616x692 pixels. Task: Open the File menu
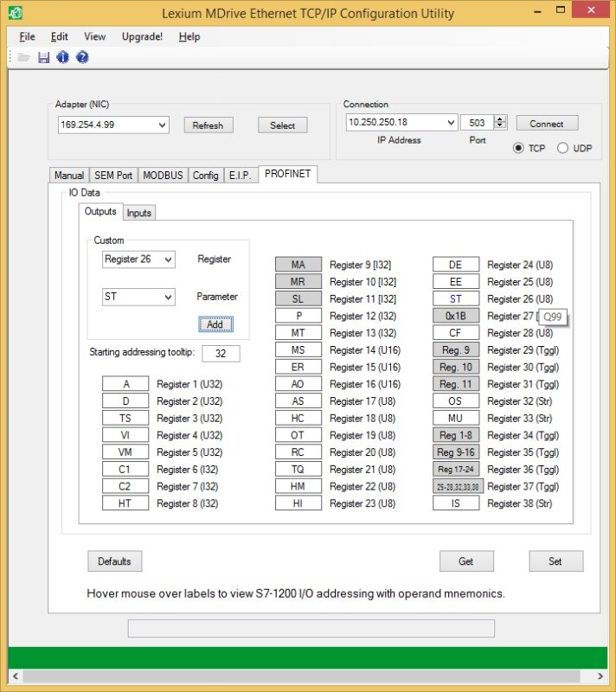point(28,36)
